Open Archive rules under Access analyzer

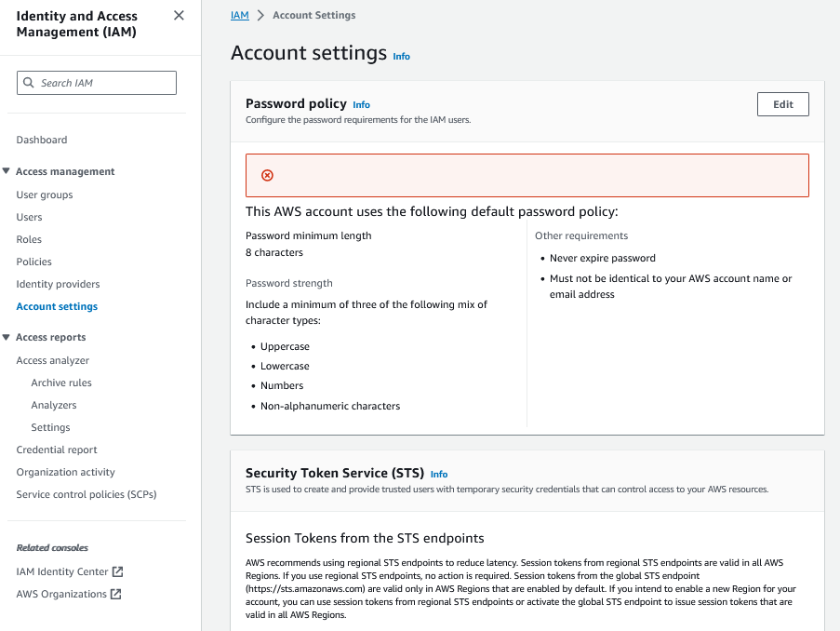[61, 383]
